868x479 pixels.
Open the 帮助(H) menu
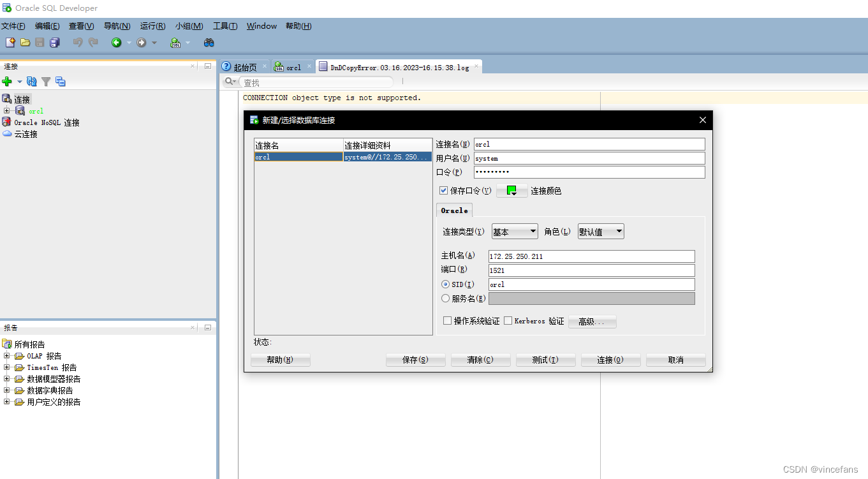pos(298,26)
